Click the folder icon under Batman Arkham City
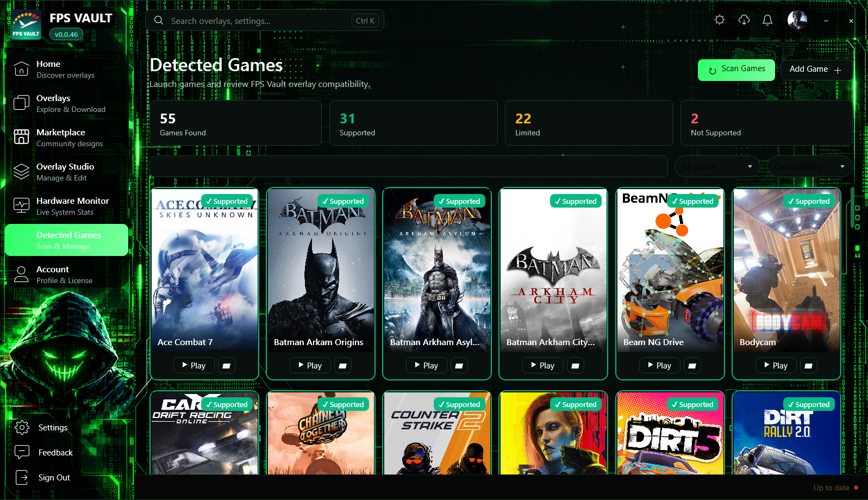868x500 pixels. coord(576,366)
